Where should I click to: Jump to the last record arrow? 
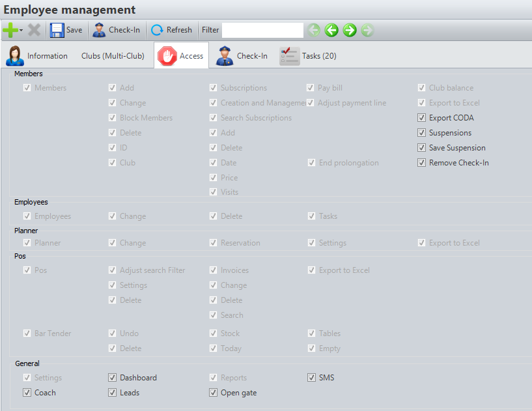click(367, 30)
